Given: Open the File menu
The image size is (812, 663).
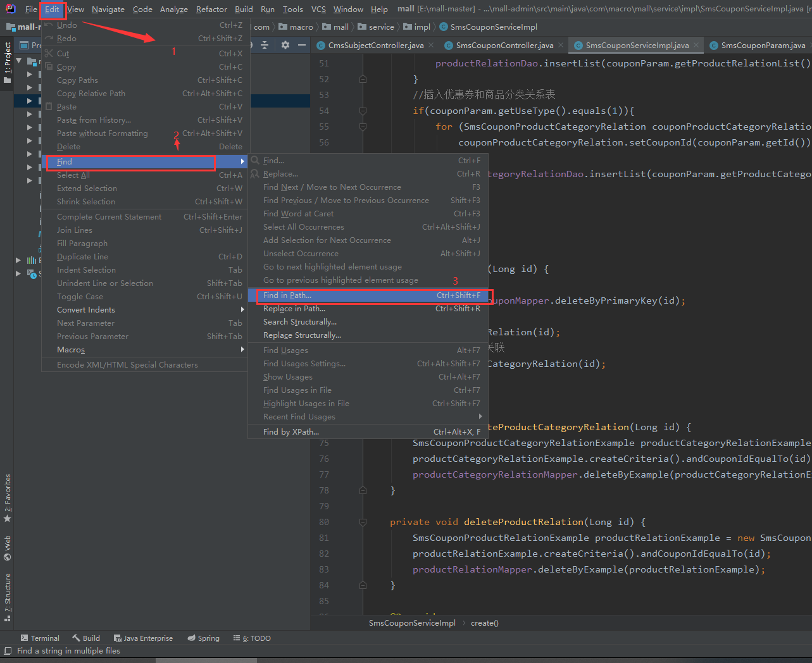Looking at the screenshot, I should click(31, 9).
